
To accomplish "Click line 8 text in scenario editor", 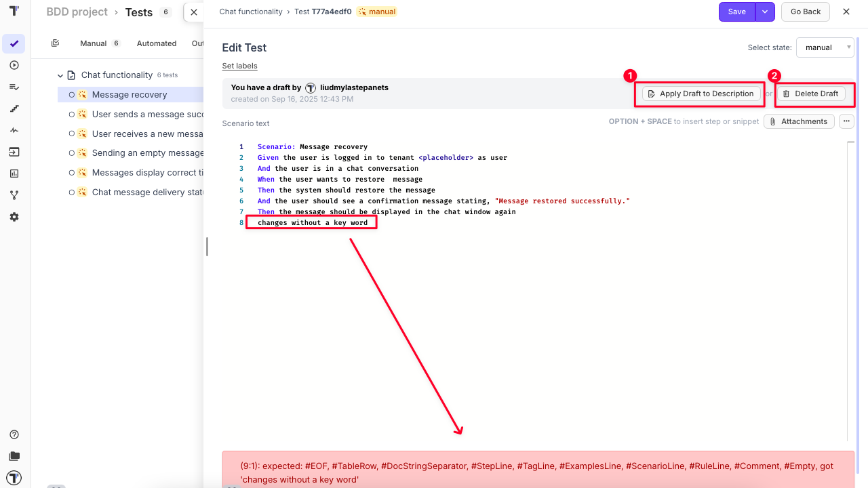I will point(313,222).
